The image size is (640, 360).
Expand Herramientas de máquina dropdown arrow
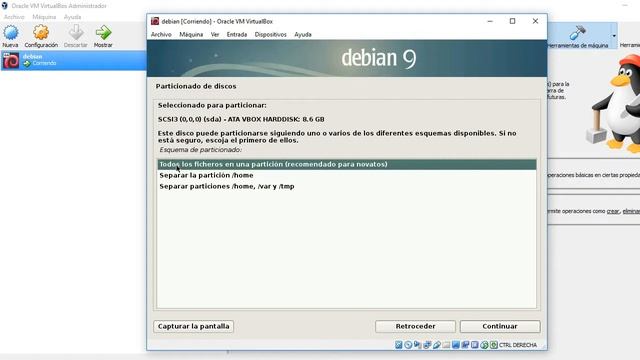614,36
